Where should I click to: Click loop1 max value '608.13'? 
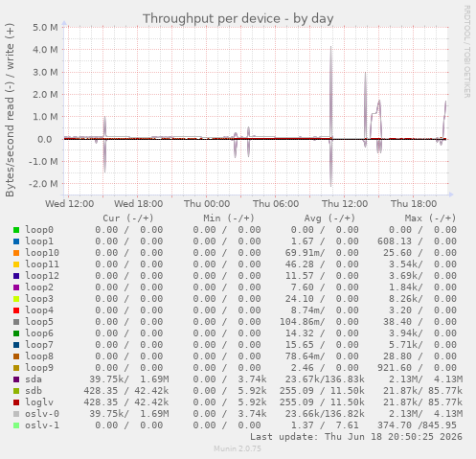tap(395, 241)
